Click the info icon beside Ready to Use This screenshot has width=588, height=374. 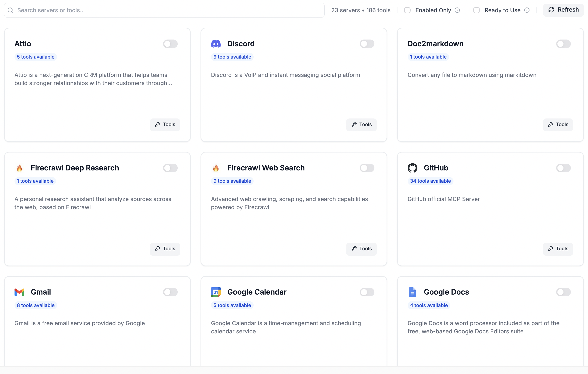pos(527,10)
